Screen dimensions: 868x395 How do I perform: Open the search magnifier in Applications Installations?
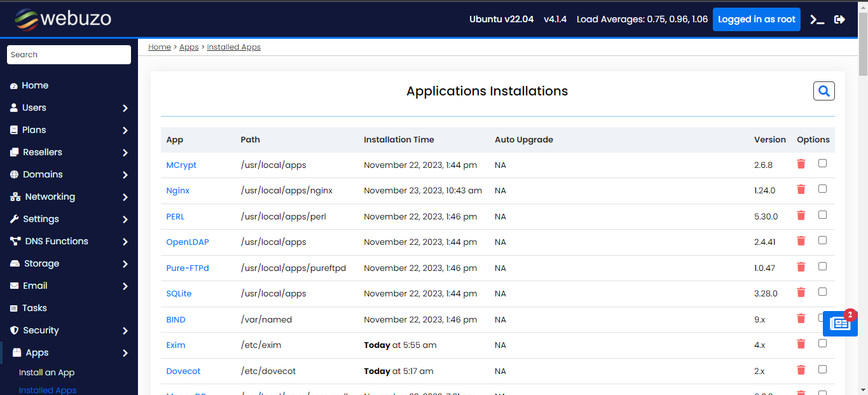click(823, 92)
